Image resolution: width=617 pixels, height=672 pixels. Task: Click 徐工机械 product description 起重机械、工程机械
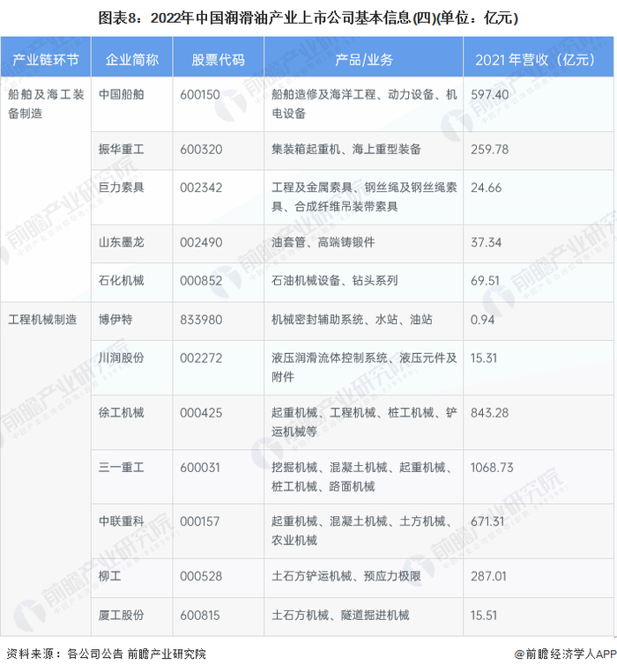click(364, 422)
